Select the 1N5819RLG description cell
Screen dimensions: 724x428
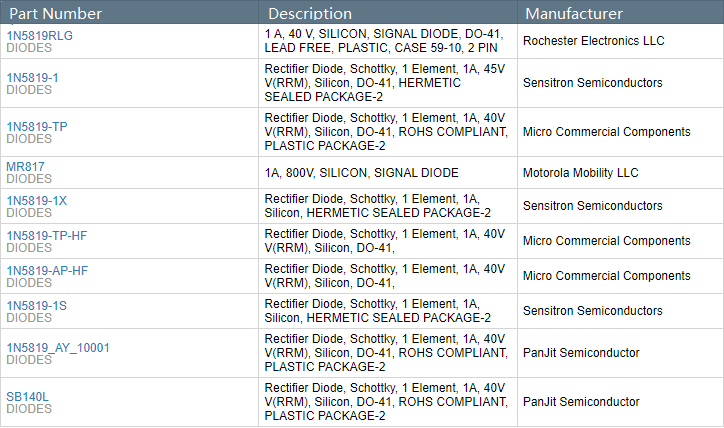(385, 41)
